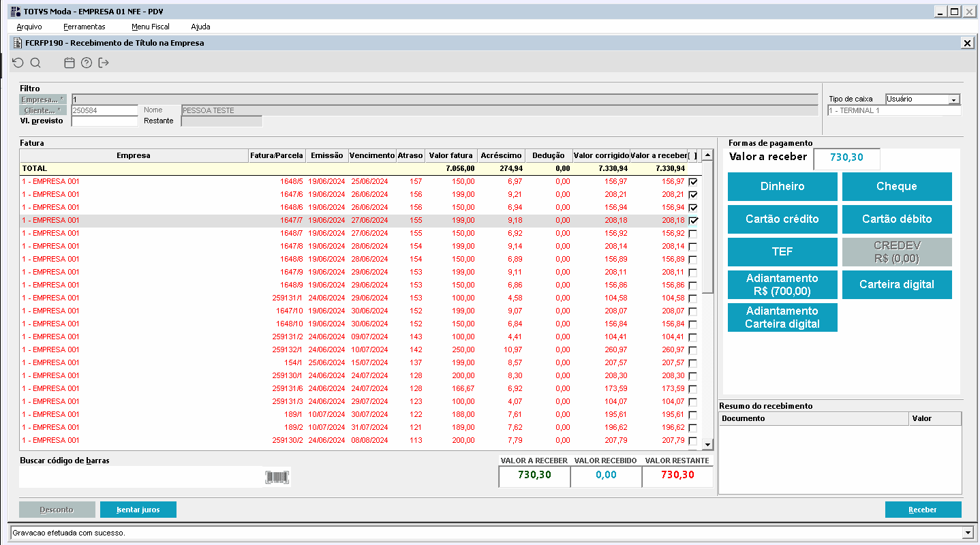
Task: Uncheck the checkbox for fatura 1647/6
Action: tap(693, 195)
